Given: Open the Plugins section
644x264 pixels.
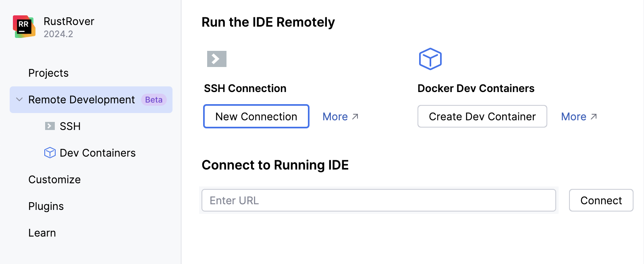Looking at the screenshot, I should 46,206.
